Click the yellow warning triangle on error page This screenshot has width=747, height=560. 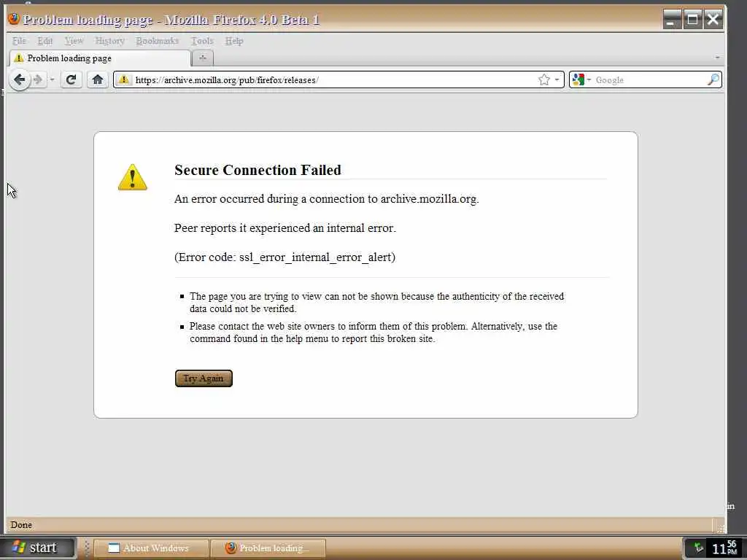[x=133, y=177]
